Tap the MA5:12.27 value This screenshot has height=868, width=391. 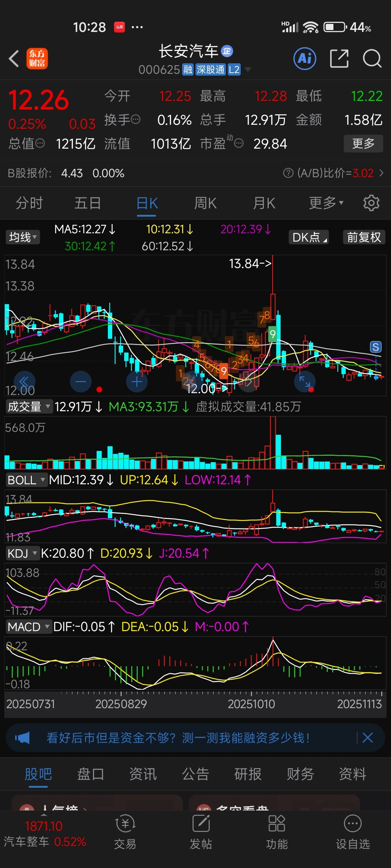(x=85, y=229)
